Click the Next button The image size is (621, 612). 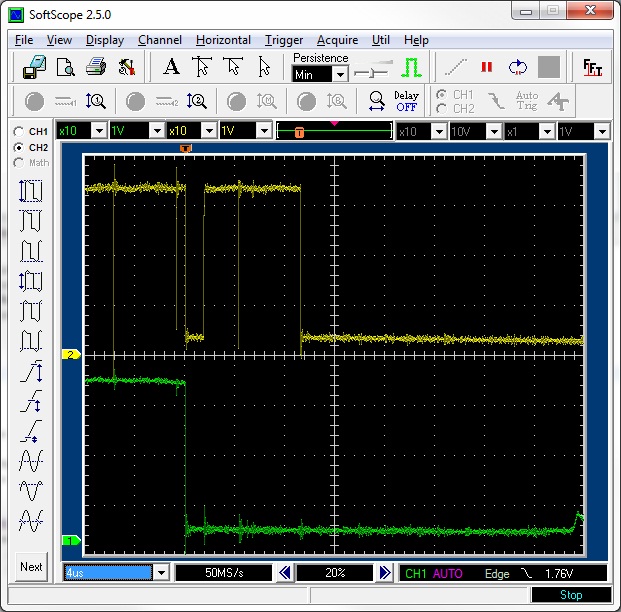(x=31, y=566)
